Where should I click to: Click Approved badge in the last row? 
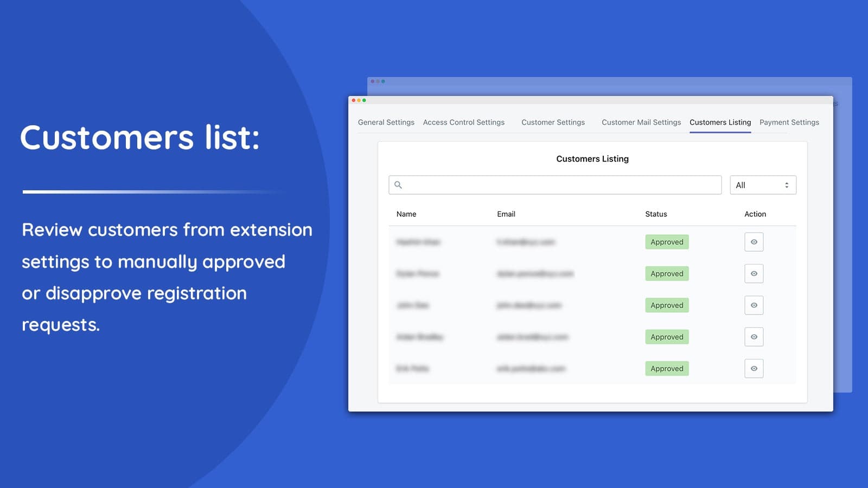(667, 369)
